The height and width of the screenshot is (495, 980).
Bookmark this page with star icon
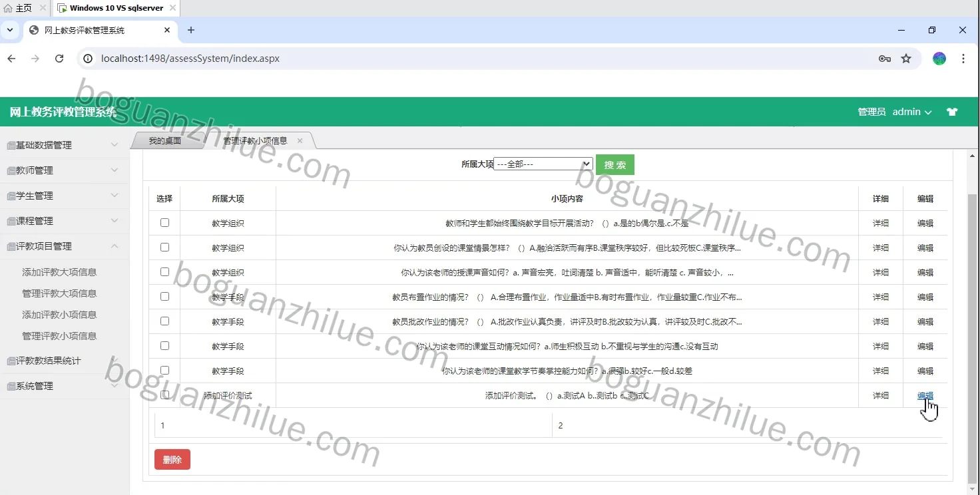click(906, 59)
